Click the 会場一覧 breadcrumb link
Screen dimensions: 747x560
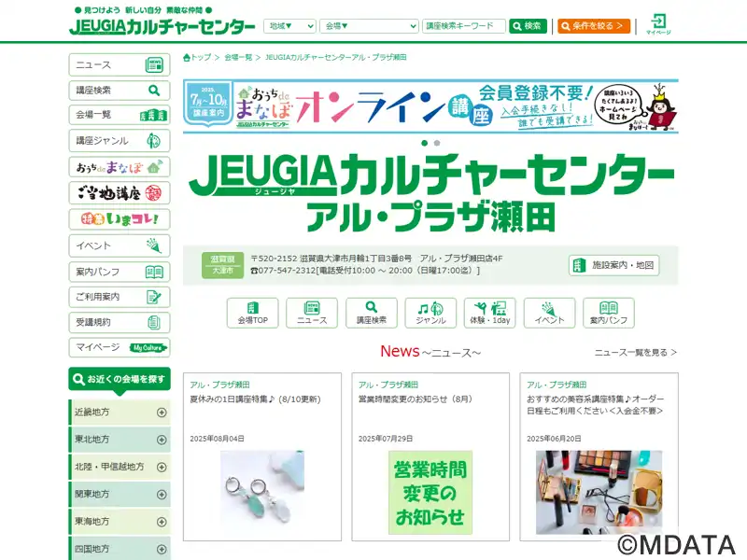tap(238, 58)
